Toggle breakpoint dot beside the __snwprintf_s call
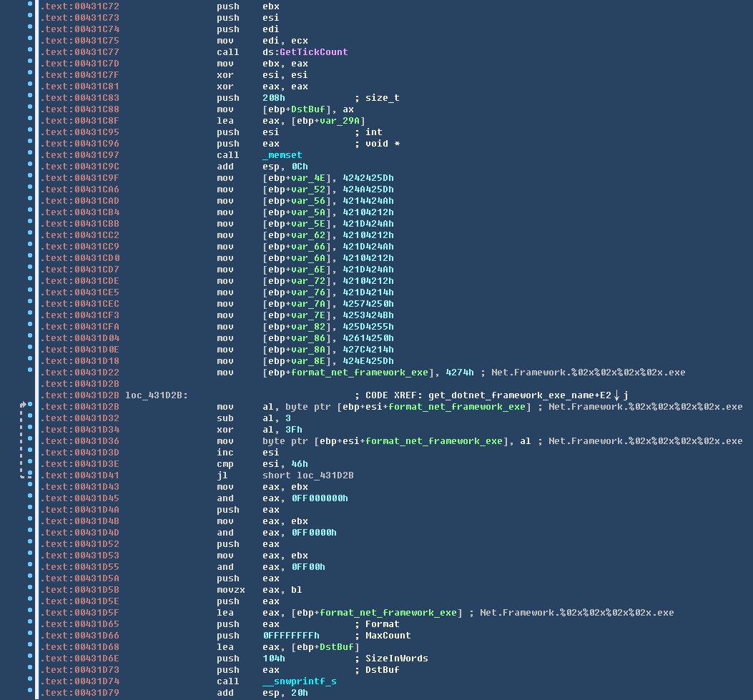 [30, 681]
